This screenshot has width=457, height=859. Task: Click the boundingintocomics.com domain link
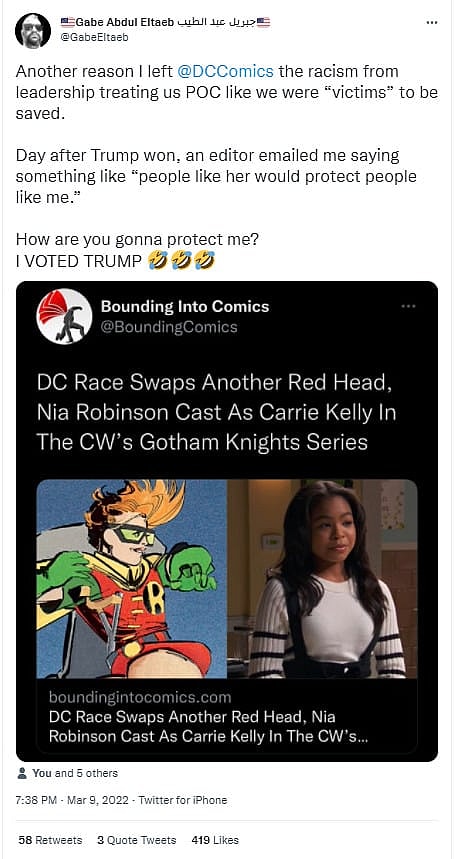(140, 697)
